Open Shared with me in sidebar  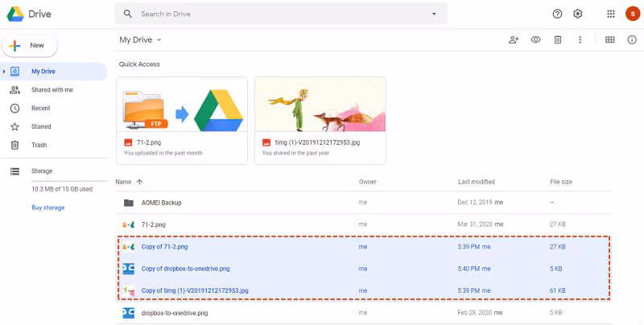(52, 89)
